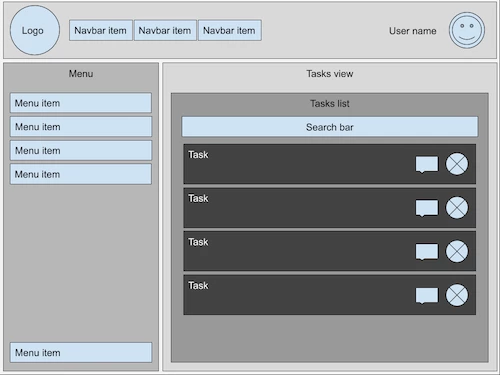Select the first Task row
This screenshot has height=375, width=500.
coord(330,164)
